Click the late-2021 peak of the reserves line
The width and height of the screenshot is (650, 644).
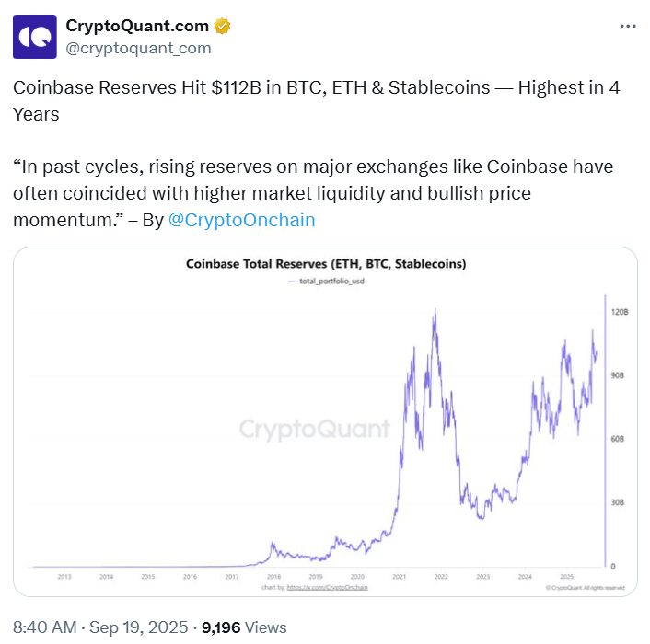pyautogui.click(x=435, y=309)
